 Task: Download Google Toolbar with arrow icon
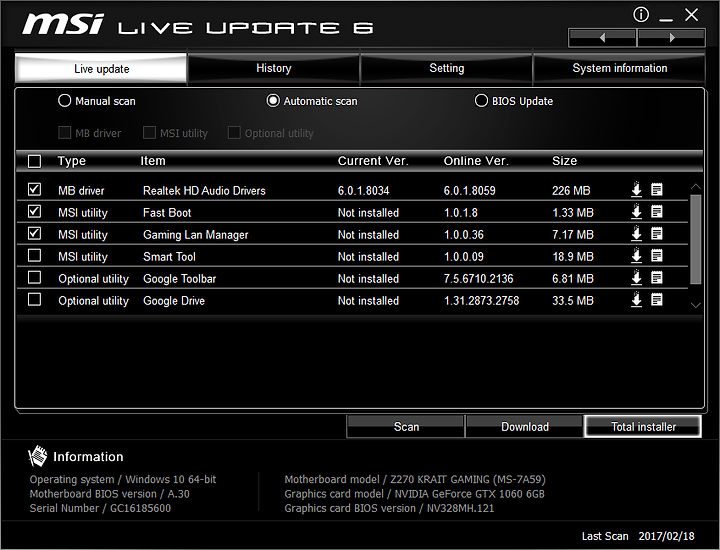coord(636,278)
